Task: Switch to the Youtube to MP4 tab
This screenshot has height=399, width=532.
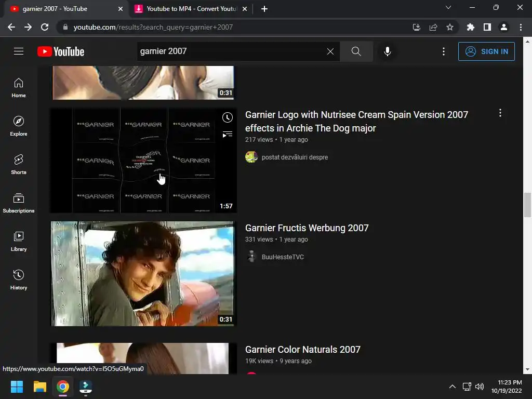Action: coord(191,9)
